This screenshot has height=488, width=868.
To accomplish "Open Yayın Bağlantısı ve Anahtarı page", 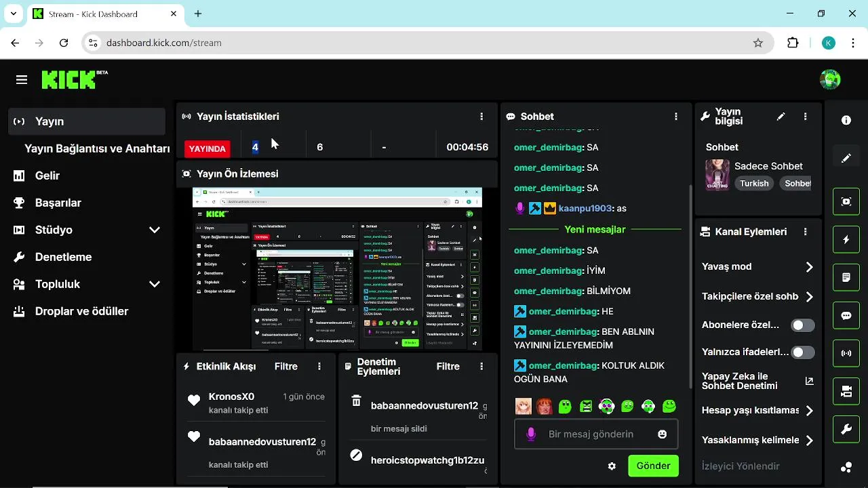I will (97, 148).
